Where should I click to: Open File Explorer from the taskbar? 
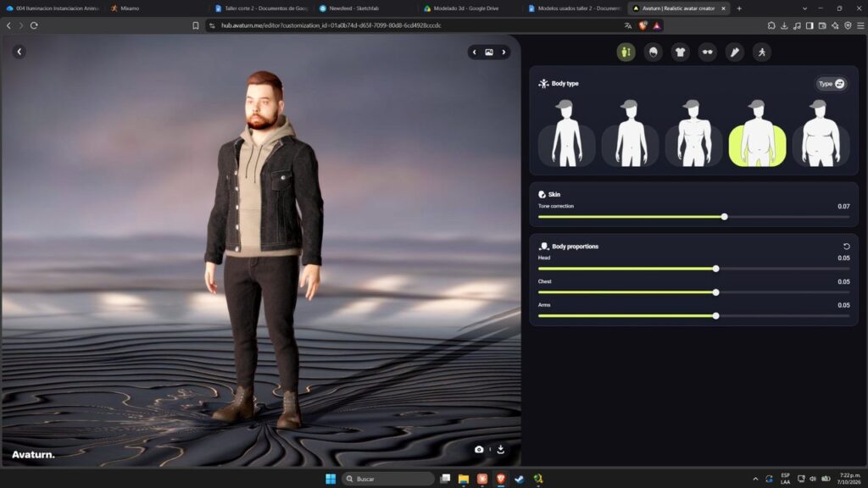[x=464, y=479]
